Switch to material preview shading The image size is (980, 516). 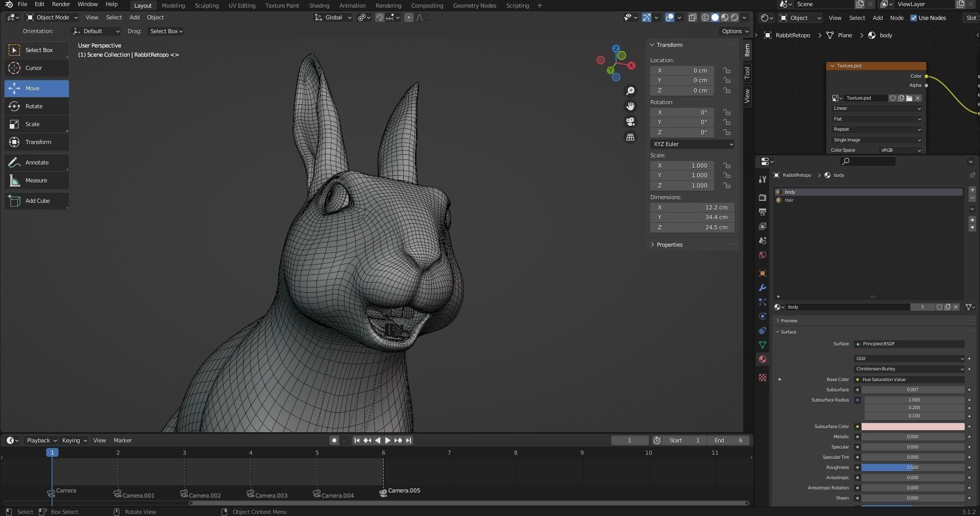click(x=725, y=17)
